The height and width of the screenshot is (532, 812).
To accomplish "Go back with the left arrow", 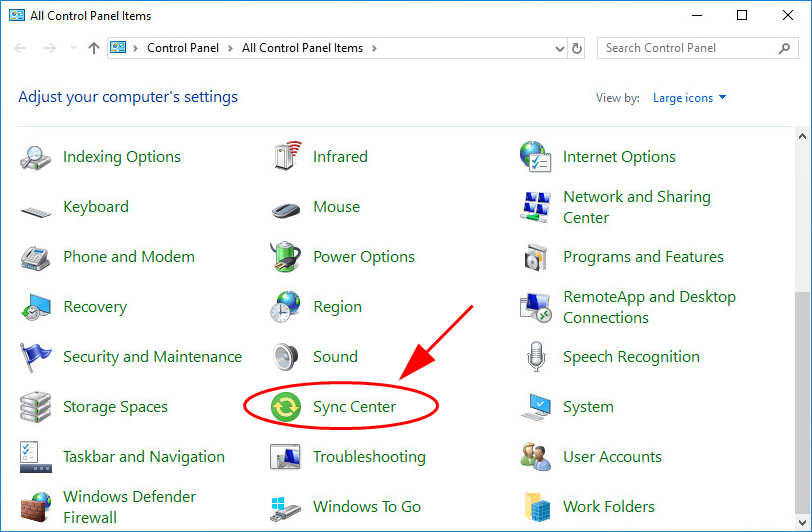I will (20, 48).
